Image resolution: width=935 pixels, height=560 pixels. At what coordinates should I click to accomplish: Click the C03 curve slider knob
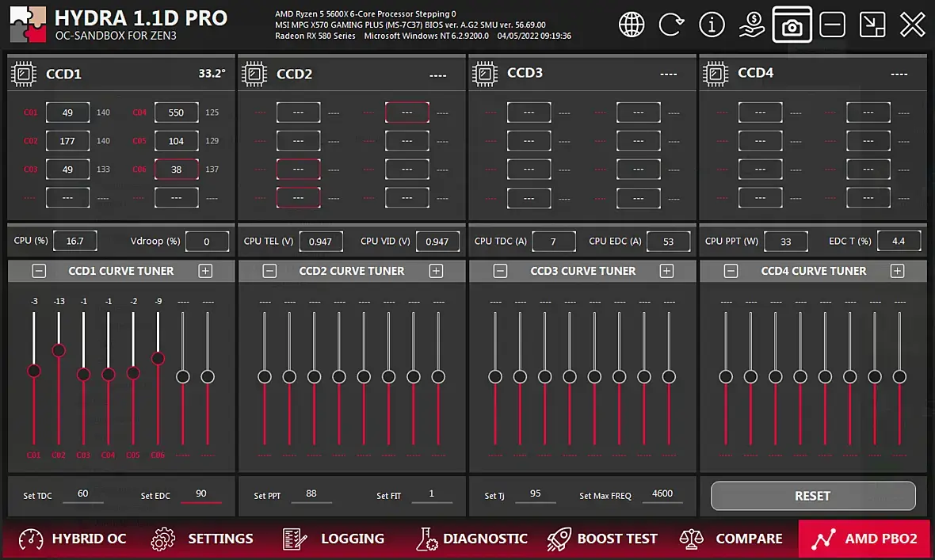click(x=83, y=374)
